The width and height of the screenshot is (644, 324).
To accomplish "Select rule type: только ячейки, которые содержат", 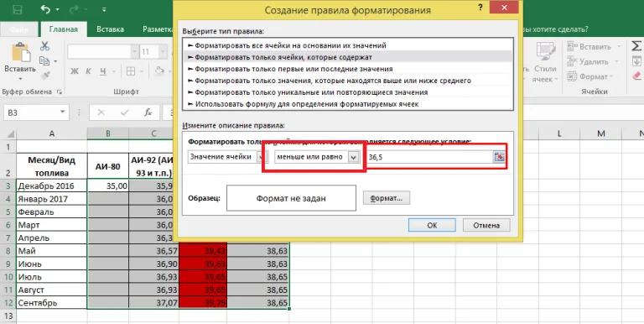I will (348, 57).
